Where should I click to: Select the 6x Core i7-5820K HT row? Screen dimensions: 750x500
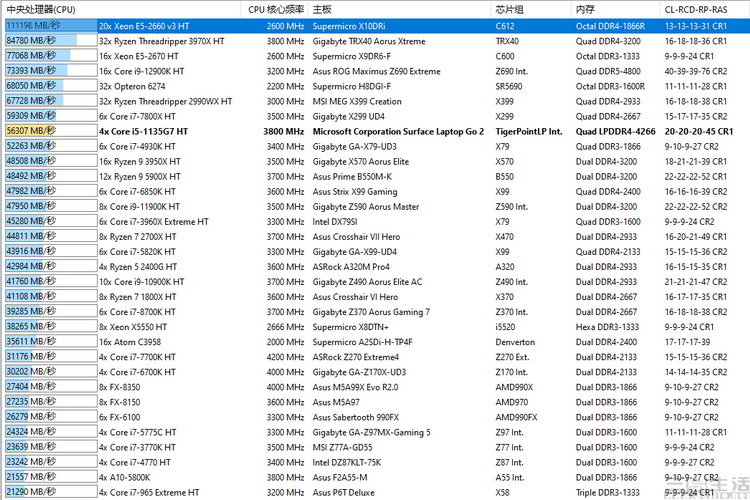pos(377,252)
